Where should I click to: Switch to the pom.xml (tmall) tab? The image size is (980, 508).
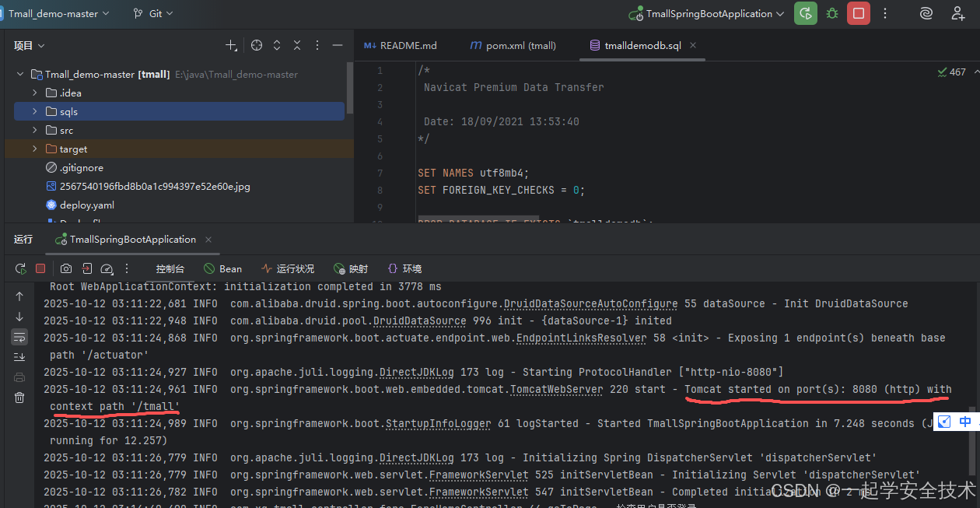tap(513, 46)
